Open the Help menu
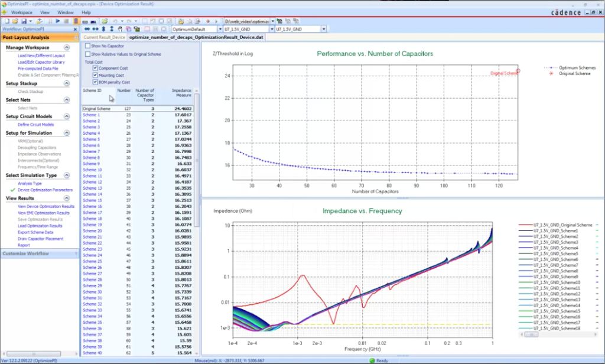 86,12
